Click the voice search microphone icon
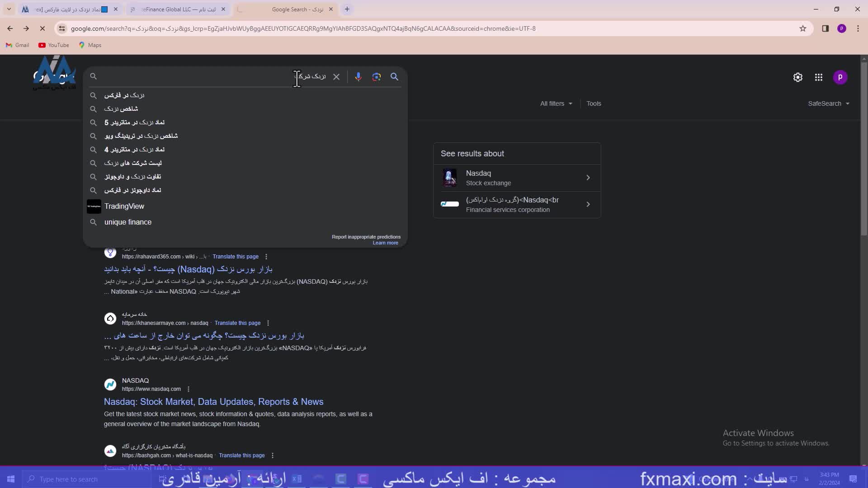 click(358, 77)
